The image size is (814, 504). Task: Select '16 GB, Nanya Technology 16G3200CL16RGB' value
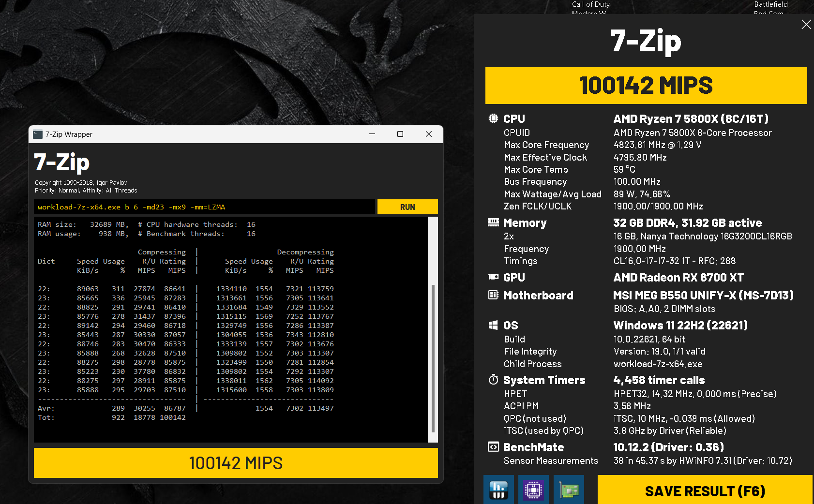pyautogui.click(x=703, y=236)
